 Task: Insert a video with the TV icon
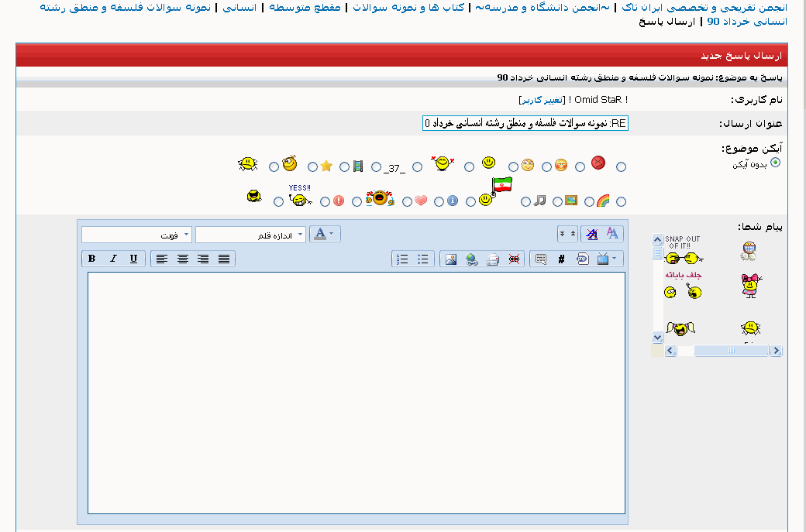pyautogui.click(x=603, y=259)
